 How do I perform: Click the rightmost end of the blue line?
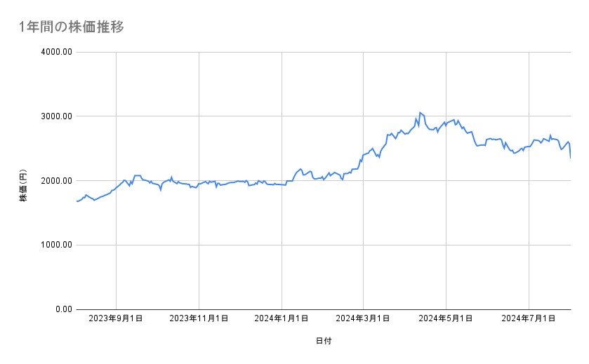[570, 158]
